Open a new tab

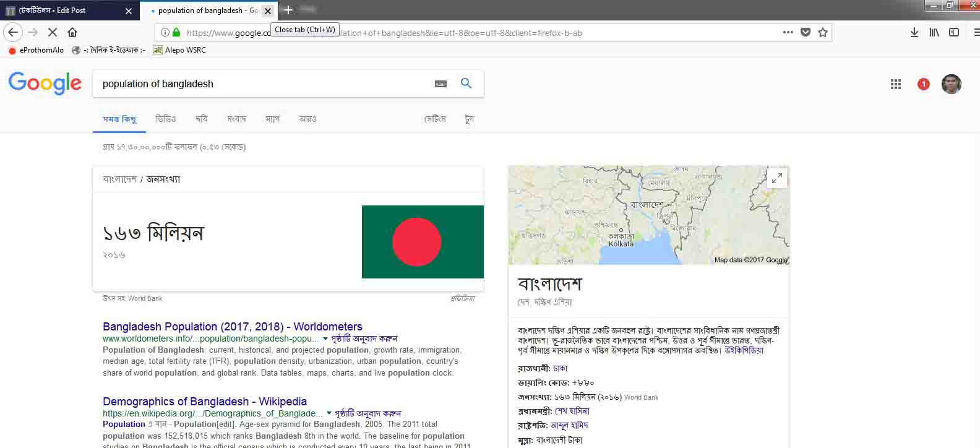tap(288, 10)
